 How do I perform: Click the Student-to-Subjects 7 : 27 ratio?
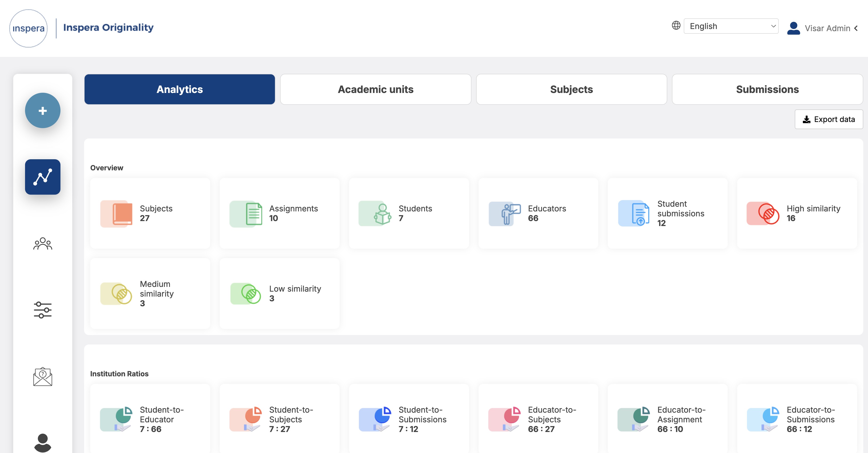pos(279,429)
